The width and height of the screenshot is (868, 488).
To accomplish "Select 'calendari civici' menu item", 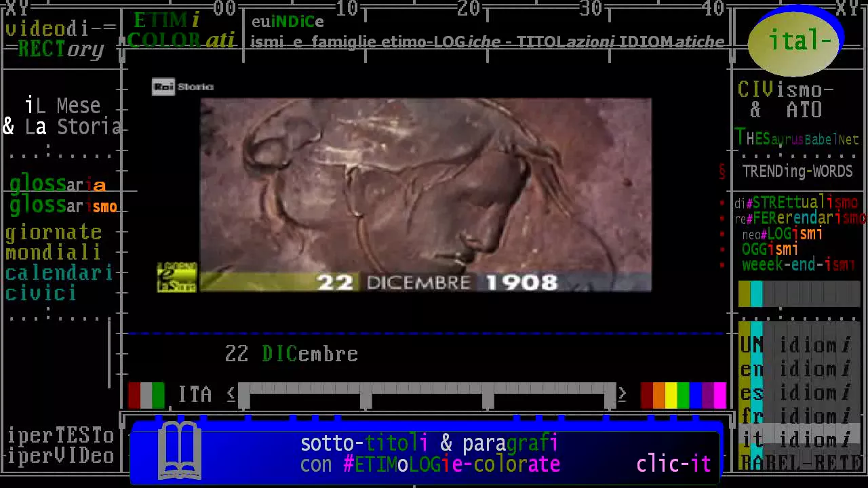I will click(x=59, y=283).
